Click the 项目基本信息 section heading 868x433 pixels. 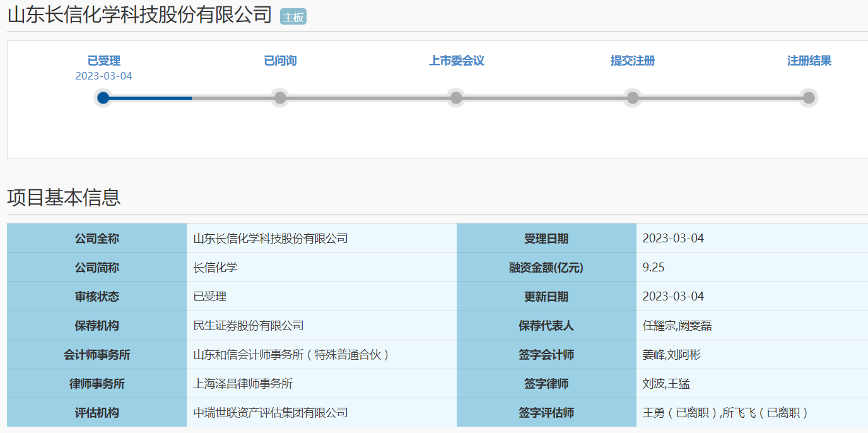tap(64, 198)
